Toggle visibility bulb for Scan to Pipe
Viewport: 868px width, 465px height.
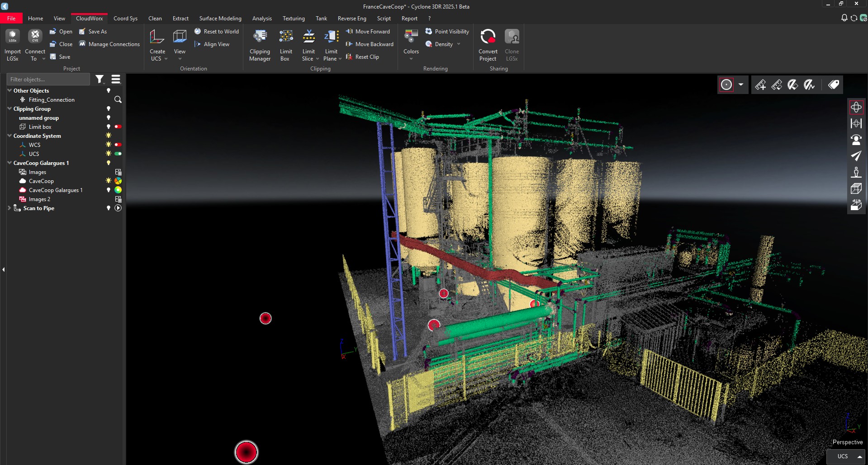click(x=109, y=208)
